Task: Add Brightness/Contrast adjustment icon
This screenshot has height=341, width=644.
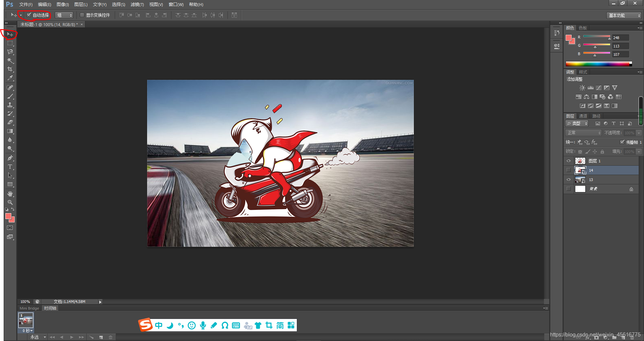Action: (582, 88)
